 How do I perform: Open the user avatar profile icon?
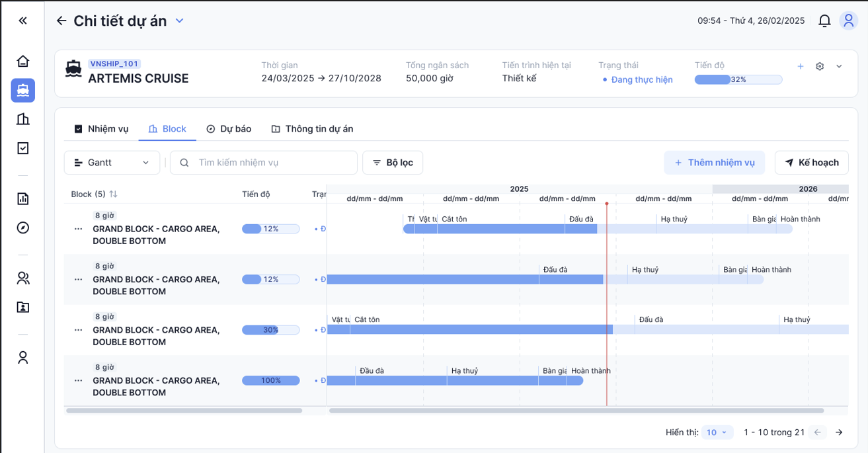848,21
